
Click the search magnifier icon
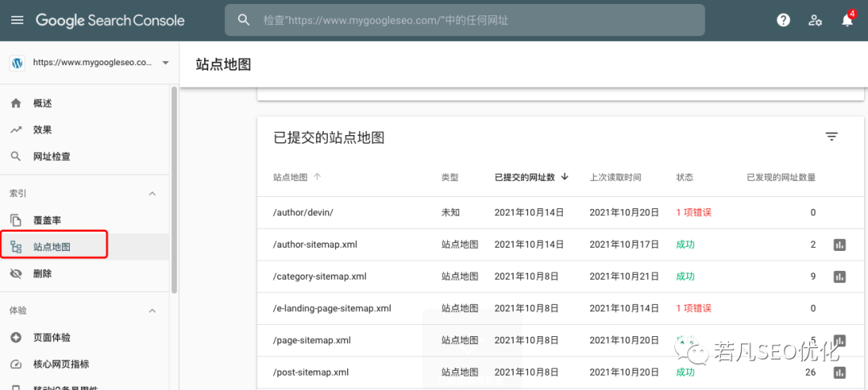click(244, 20)
